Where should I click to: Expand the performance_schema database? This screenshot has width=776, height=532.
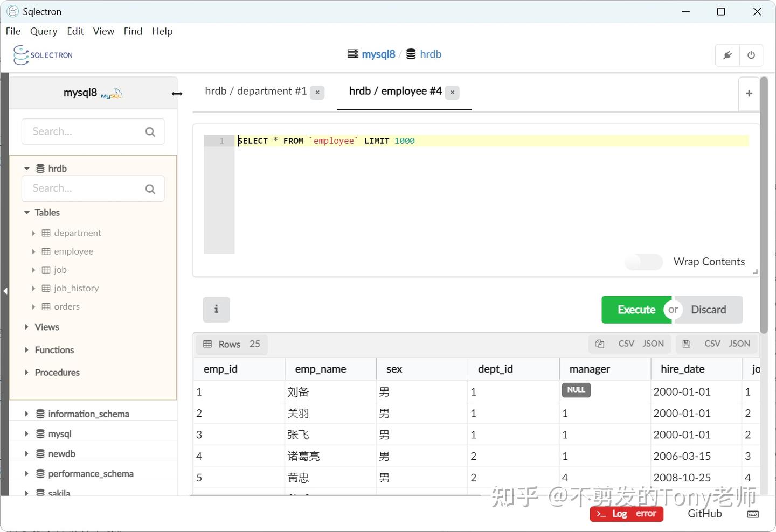click(x=26, y=474)
